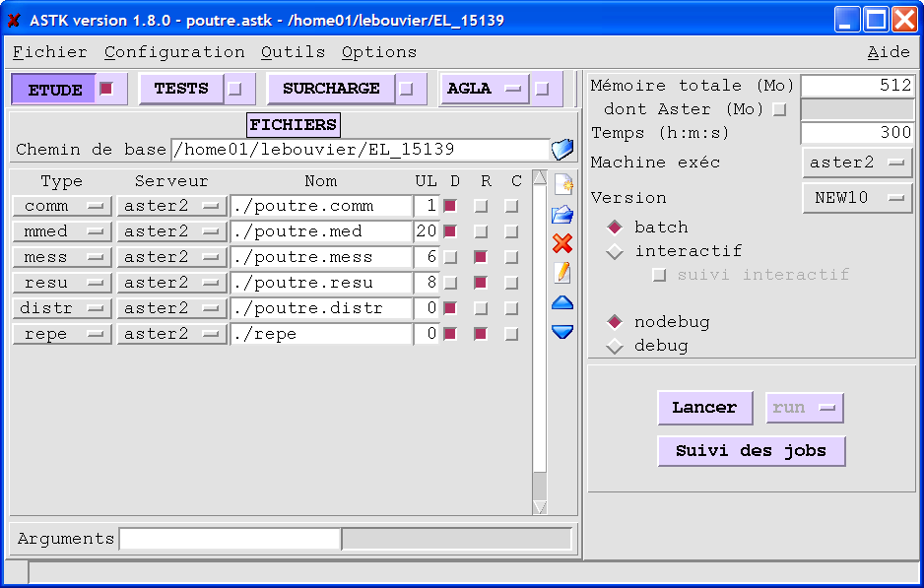Choose the debug radio option
Viewport: 924px width, 588px height.
(615, 346)
